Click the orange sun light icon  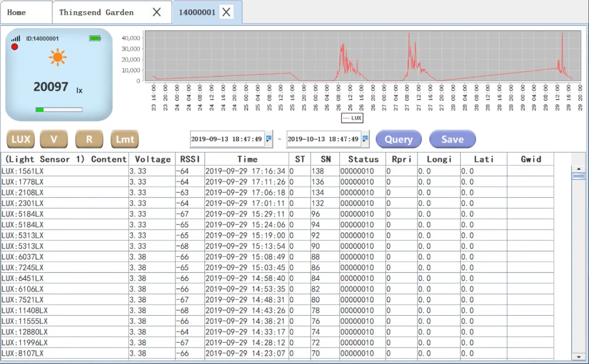tap(58, 57)
